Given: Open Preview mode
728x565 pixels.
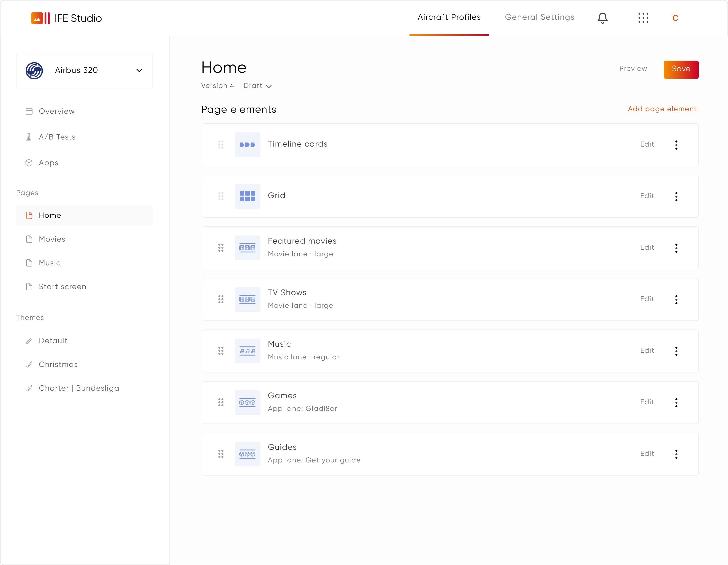Looking at the screenshot, I should [x=633, y=69].
